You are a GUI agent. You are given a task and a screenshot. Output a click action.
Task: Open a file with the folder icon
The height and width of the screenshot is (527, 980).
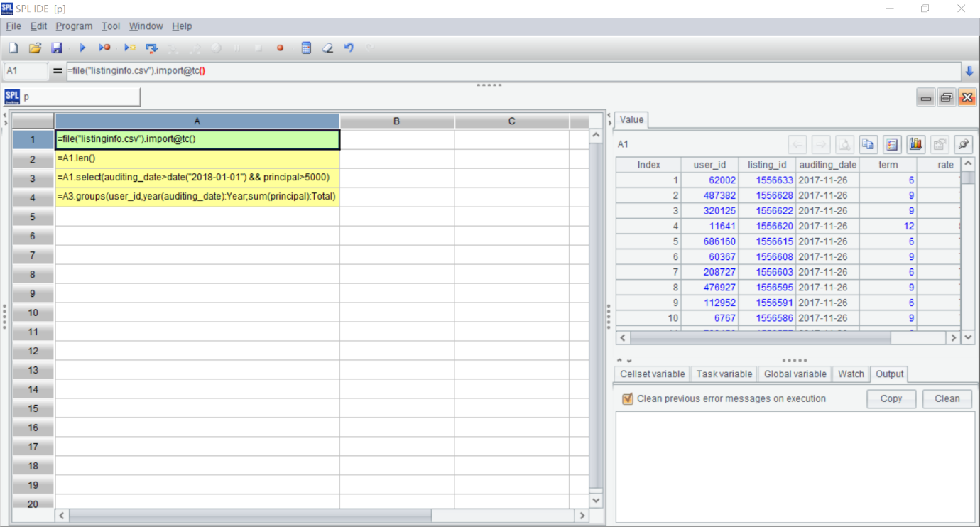point(35,48)
